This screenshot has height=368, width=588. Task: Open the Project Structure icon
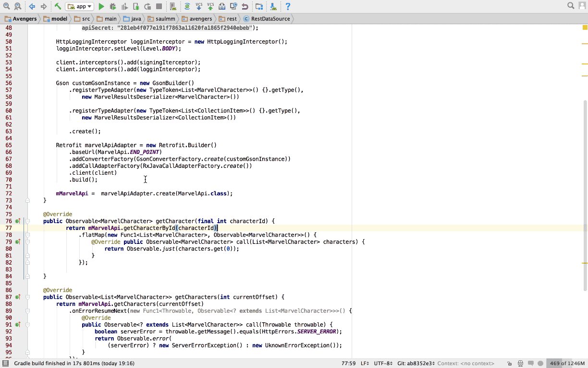[x=259, y=6]
